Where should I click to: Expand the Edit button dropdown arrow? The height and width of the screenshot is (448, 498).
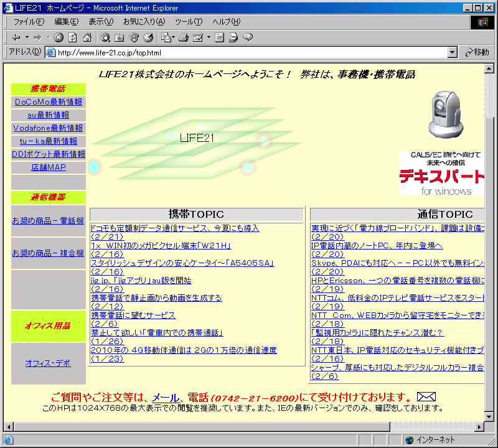209,37
